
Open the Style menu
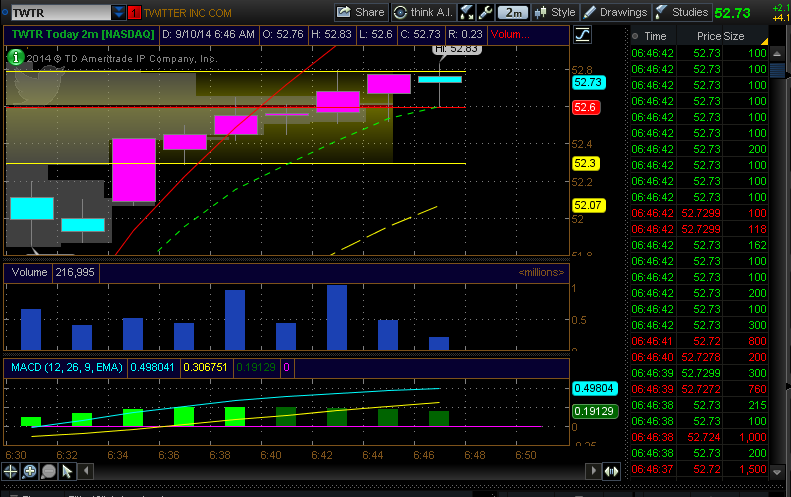(555, 12)
